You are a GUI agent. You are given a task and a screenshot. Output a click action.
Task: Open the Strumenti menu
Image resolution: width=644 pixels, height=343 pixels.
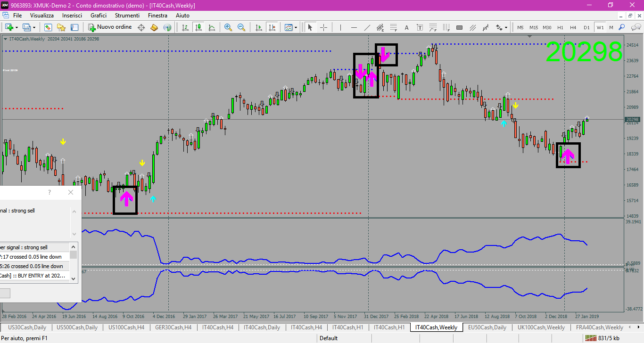(x=127, y=16)
